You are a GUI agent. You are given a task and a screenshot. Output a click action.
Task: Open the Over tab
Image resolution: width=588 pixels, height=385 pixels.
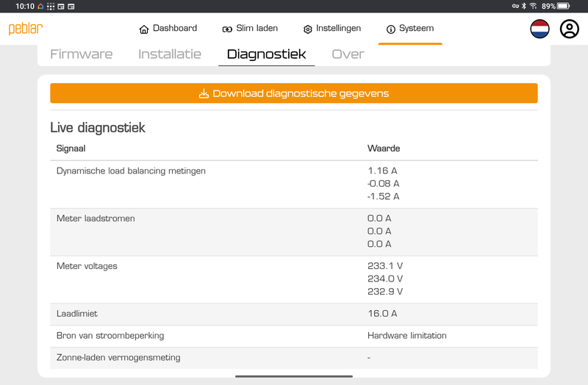click(x=348, y=54)
